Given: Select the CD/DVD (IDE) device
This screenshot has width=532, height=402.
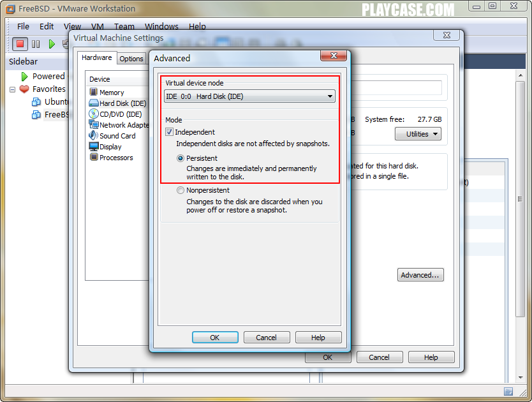Looking at the screenshot, I should [x=115, y=114].
